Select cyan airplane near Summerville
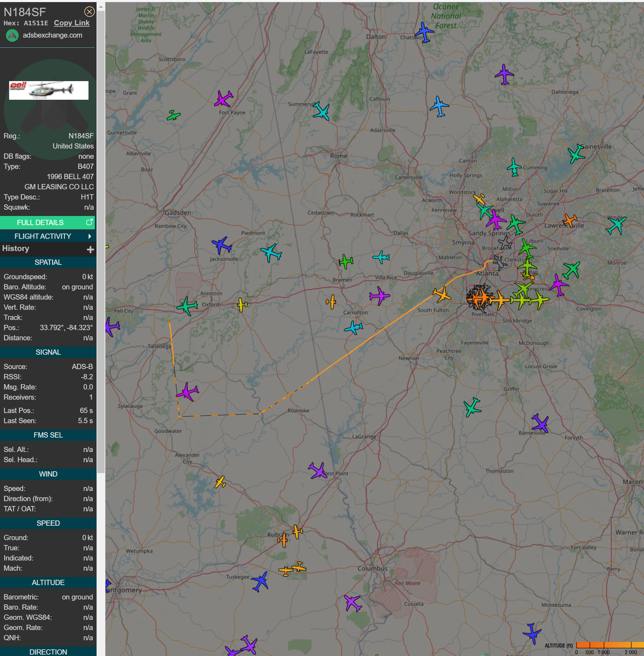644x656 pixels. tap(321, 111)
